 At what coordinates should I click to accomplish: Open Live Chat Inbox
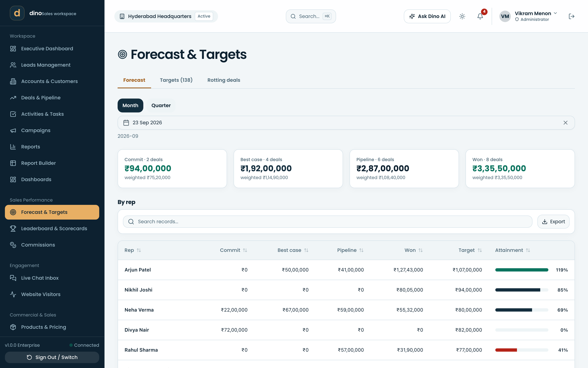52,278
